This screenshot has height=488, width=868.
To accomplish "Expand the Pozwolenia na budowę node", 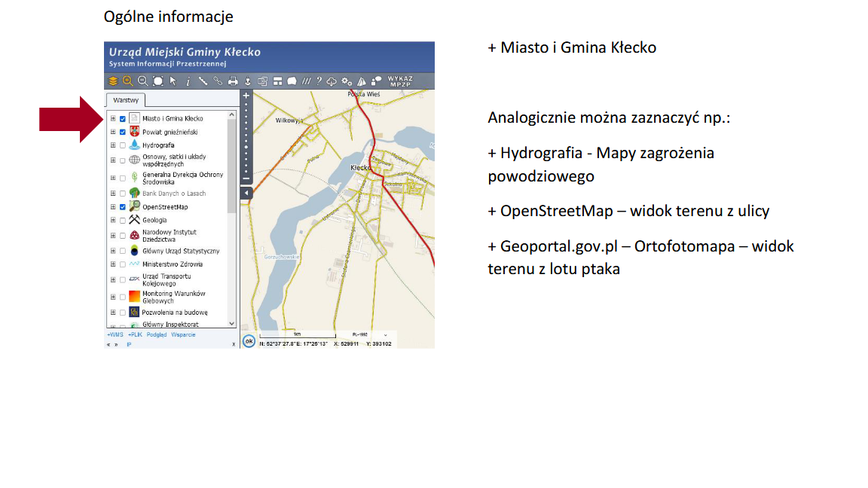I will click(x=113, y=312).
